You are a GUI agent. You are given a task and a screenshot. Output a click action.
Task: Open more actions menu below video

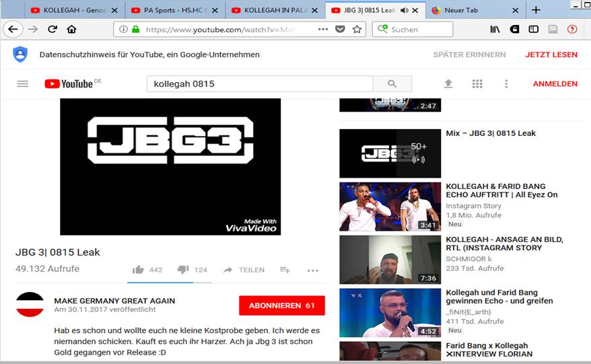tap(313, 270)
